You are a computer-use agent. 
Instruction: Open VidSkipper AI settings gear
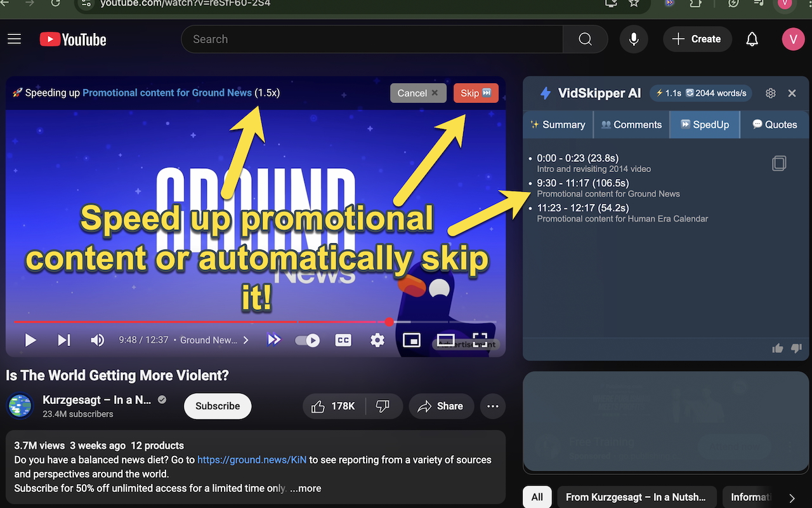(770, 93)
